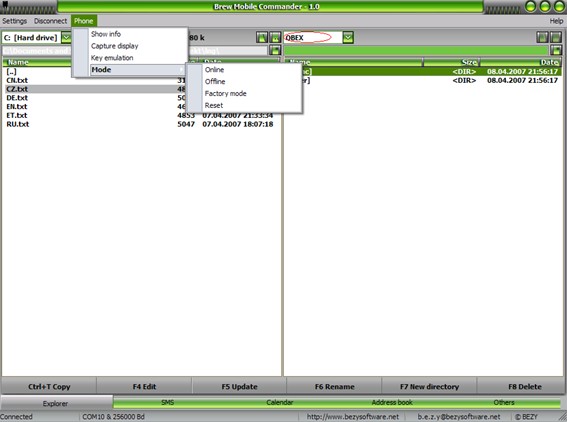Screen dimensions: 567x422
Task: Click the left panel's parent directory icon
Action: (275, 37)
